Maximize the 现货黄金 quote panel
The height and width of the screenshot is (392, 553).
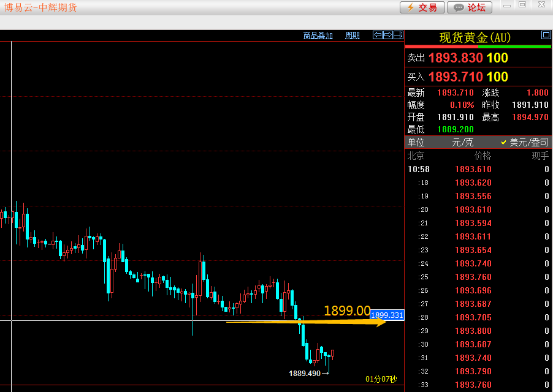(x=546, y=35)
